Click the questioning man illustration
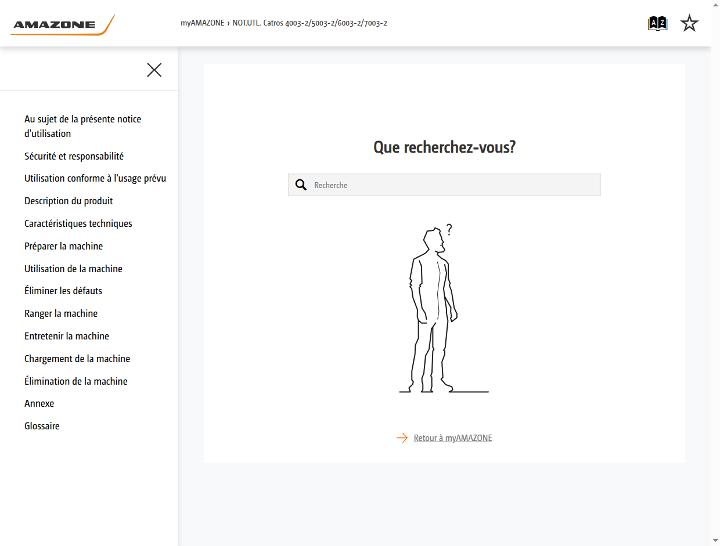The height and width of the screenshot is (546, 720). click(x=444, y=309)
